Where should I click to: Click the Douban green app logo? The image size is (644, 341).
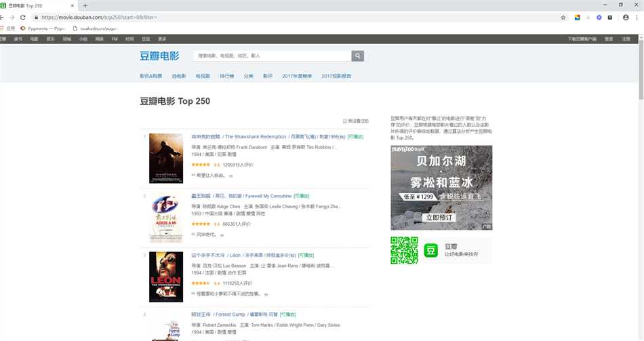[431, 250]
